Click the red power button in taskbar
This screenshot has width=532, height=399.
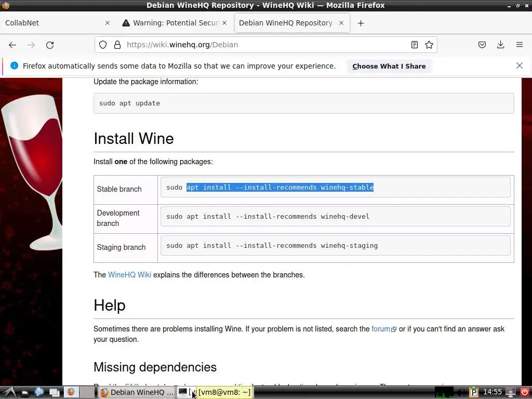tap(525, 393)
